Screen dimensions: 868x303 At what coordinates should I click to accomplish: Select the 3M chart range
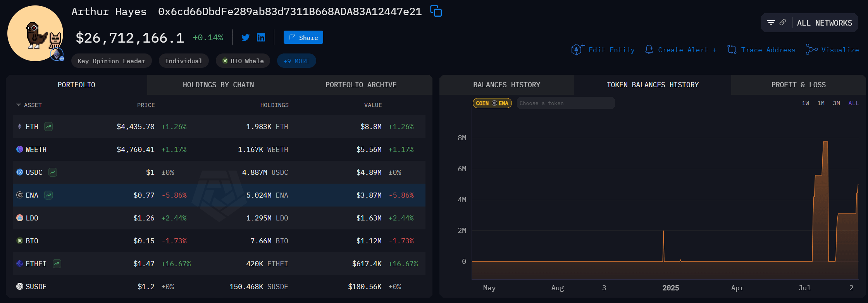837,103
